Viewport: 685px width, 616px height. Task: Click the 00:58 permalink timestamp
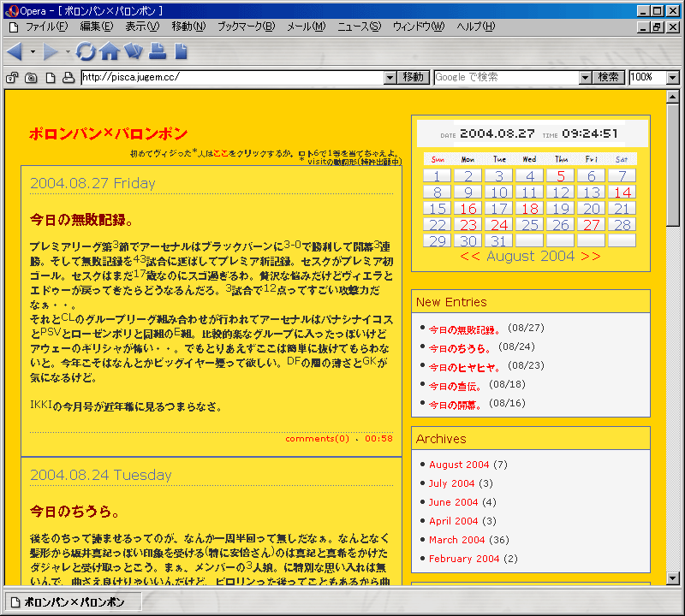click(x=378, y=438)
